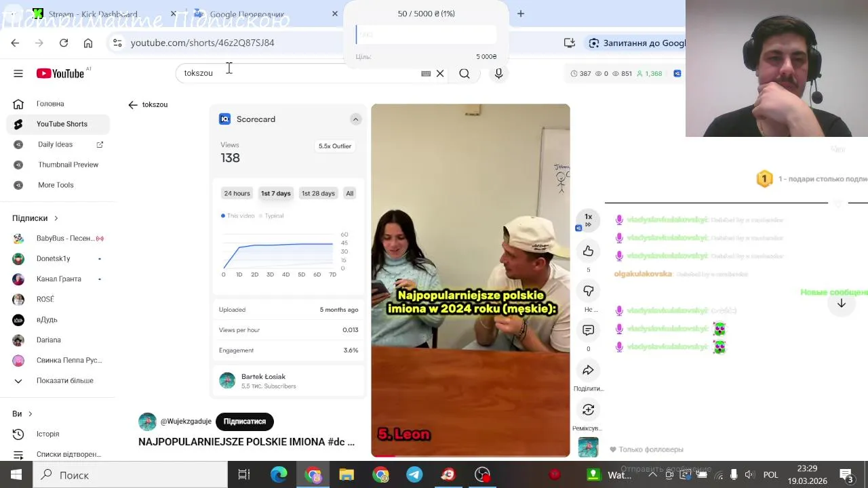Open Головна in sidebar
868x488 pixels.
pyautogui.click(x=58, y=104)
